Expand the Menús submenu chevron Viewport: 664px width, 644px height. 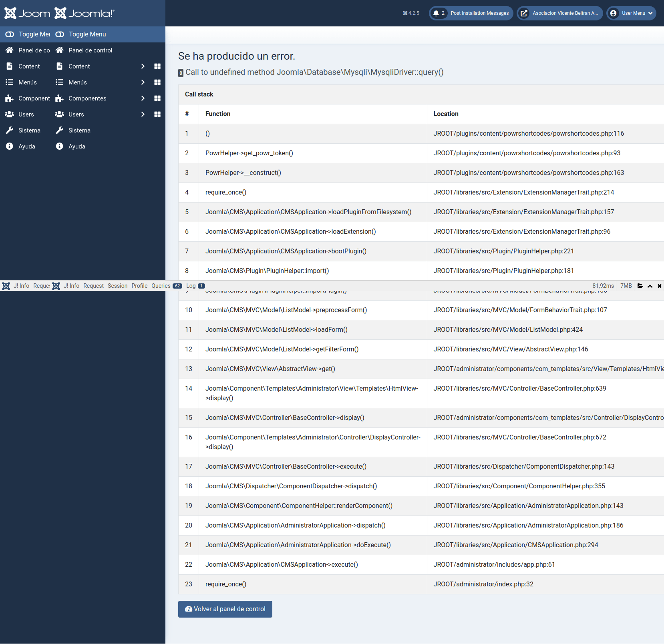pyautogui.click(x=143, y=82)
